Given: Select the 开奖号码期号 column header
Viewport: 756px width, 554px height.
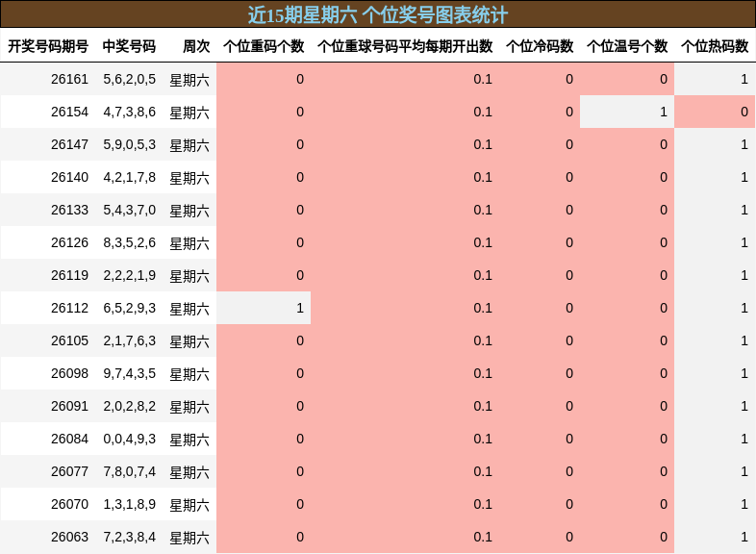Looking at the screenshot, I should (48, 46).
